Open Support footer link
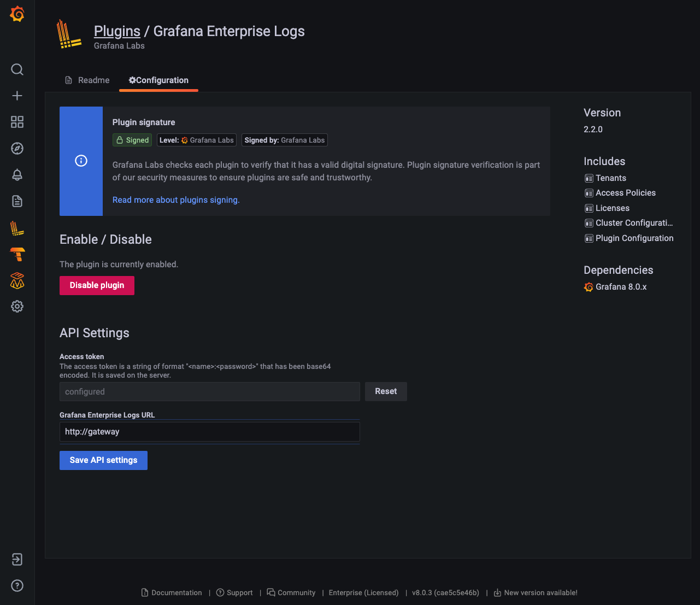 (239, 593)
